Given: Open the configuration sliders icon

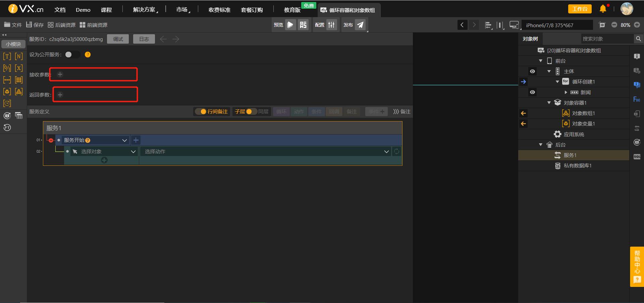Looking at the screenshot, I should 331,25.
